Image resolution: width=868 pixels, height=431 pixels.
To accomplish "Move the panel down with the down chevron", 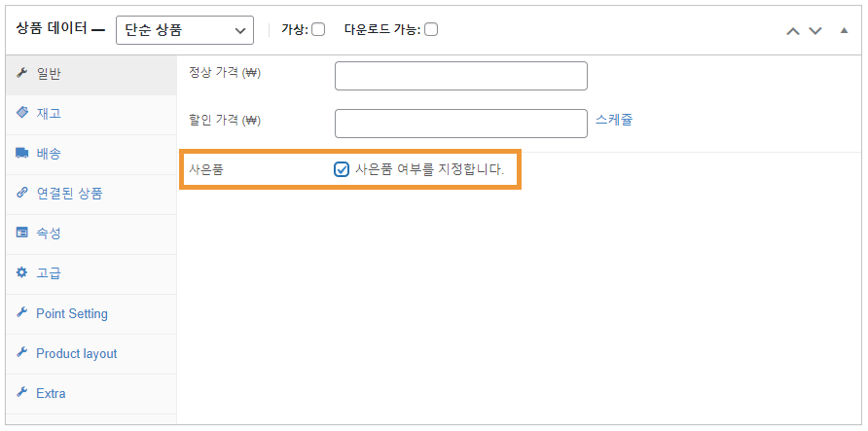I will pos(815,31).
